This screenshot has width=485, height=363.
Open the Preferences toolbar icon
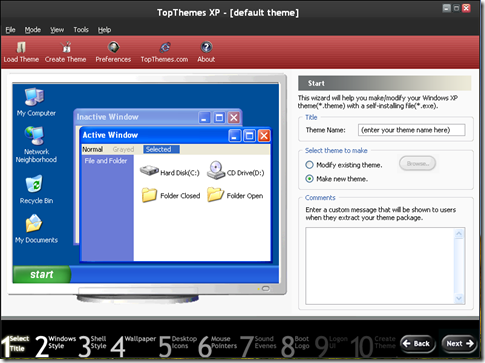113,52
